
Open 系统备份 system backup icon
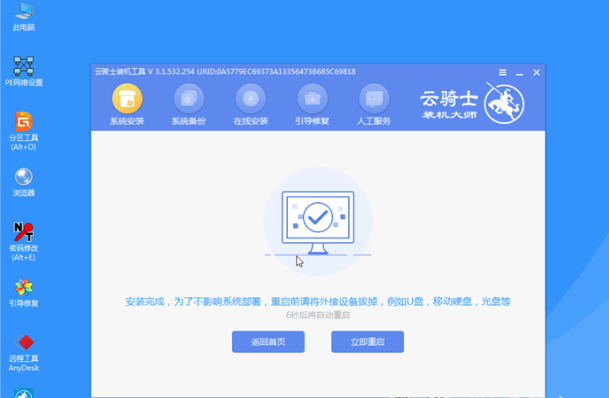pos(189,99)
